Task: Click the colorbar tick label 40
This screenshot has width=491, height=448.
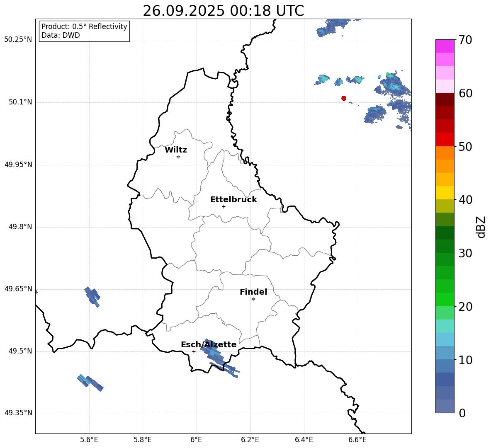Action: point(465,200)
